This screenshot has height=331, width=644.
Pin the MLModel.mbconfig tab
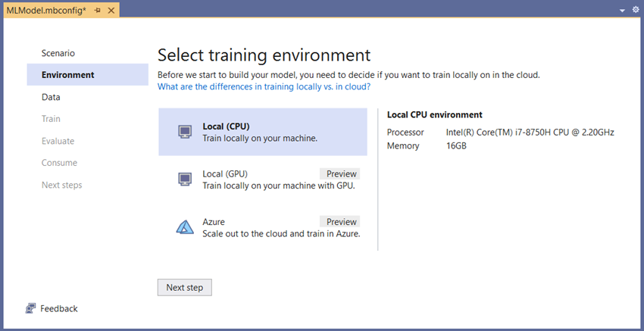coord(97,11)
